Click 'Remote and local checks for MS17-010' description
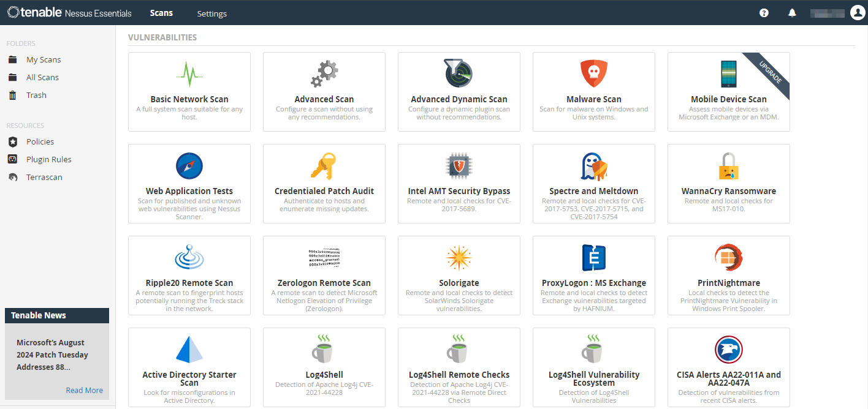The height and width of the screenshot is (409, 868). point(729,204)
